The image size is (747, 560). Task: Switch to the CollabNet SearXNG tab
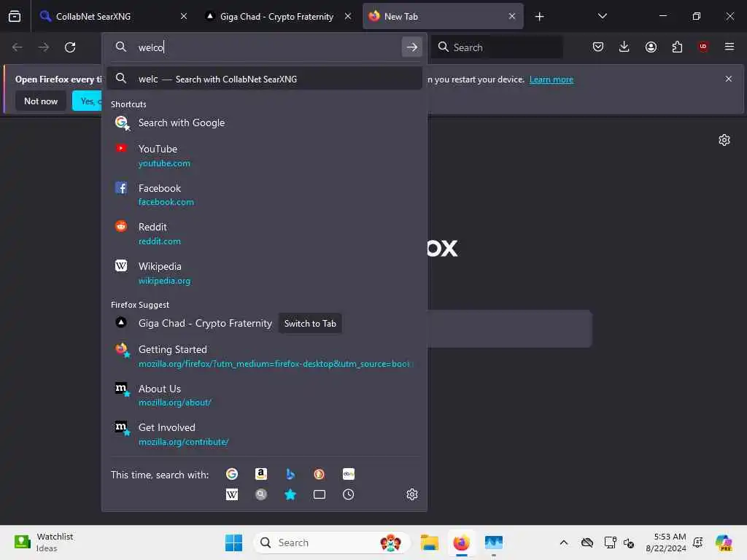(x=113, y=16)
